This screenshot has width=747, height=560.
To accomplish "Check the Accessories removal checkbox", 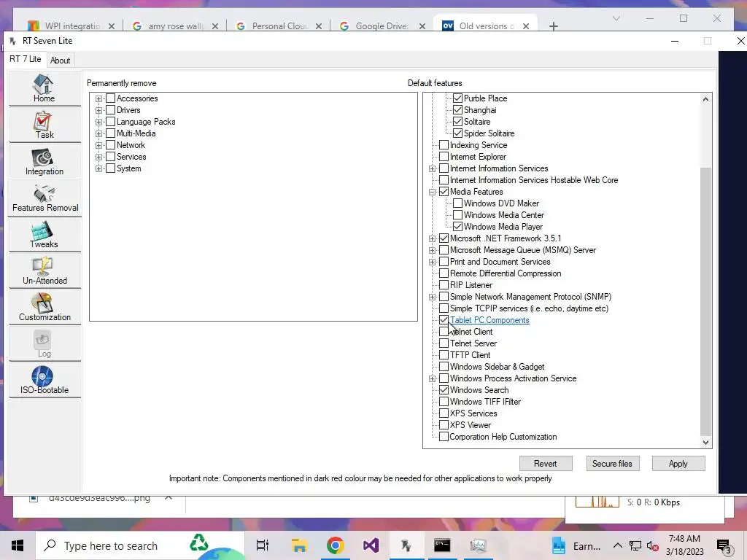I will point(111,98).
